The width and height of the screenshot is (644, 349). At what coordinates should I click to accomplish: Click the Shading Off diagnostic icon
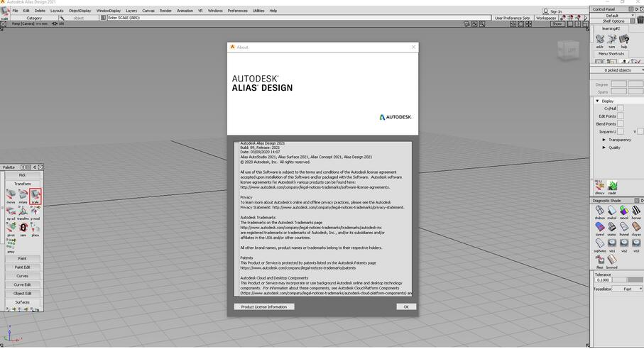pyautogui.click(x=600, y=212)
